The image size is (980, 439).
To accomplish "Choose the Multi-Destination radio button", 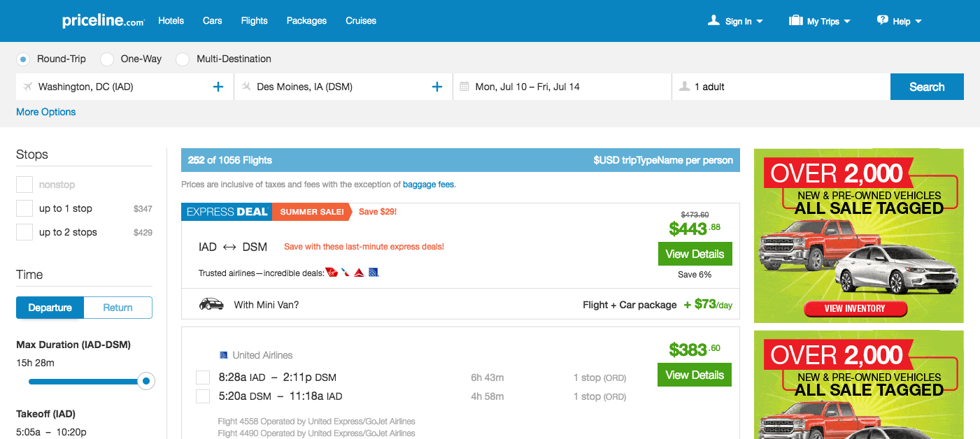I will coord(183,59).
